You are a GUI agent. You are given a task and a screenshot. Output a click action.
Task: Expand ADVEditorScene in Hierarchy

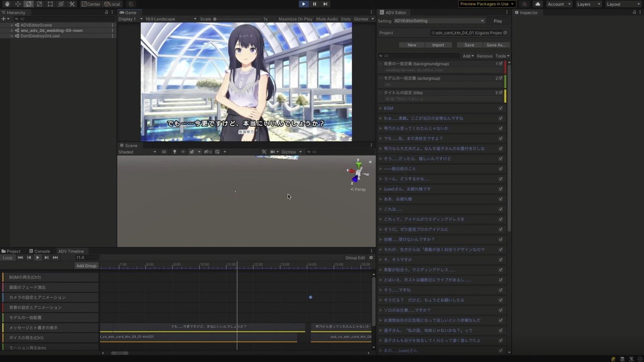coord(12,25)
